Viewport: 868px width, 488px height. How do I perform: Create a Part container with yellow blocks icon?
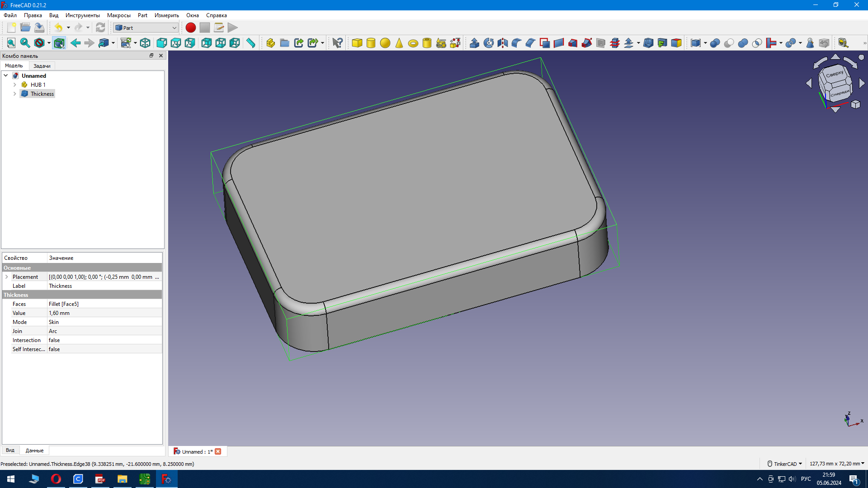(271, 43)
